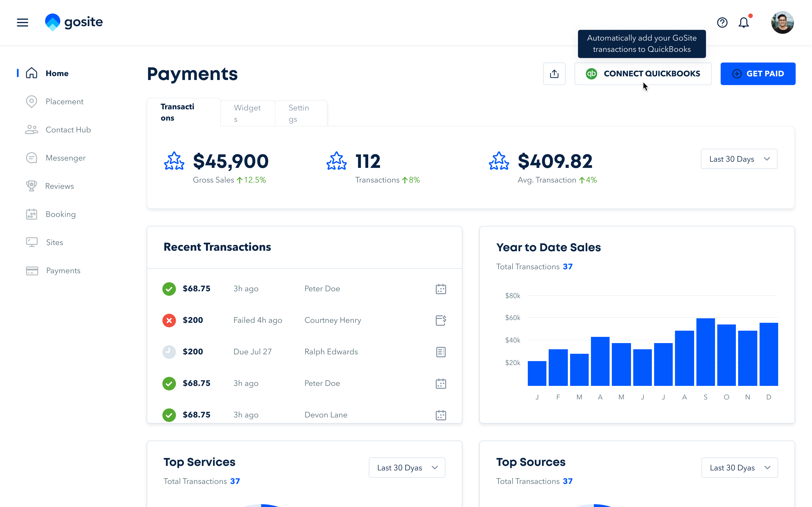Click the Connect QuickBooks button
The width and height of the screenshot is (812, 507).
point(643,74)
